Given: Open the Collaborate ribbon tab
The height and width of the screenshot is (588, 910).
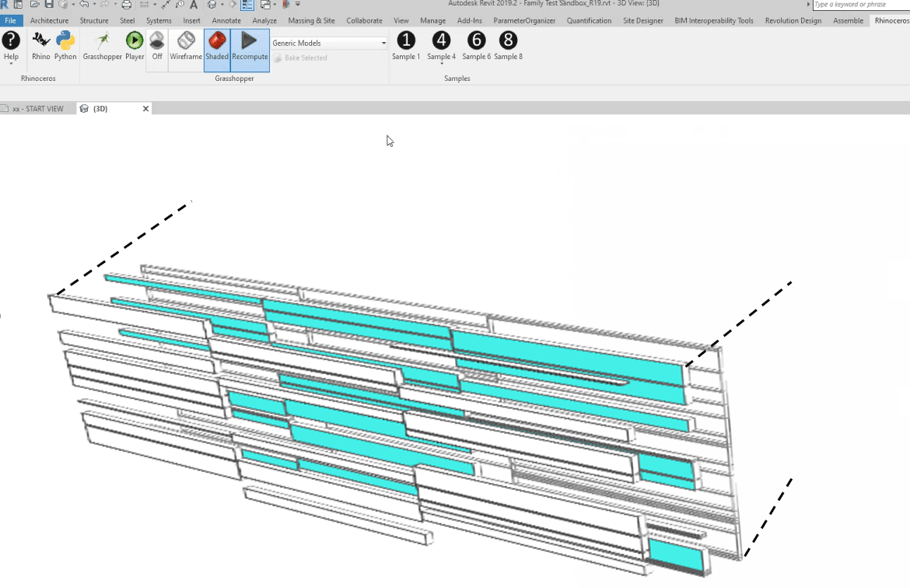Looking at the screenshot, I should tap(365, 20).
